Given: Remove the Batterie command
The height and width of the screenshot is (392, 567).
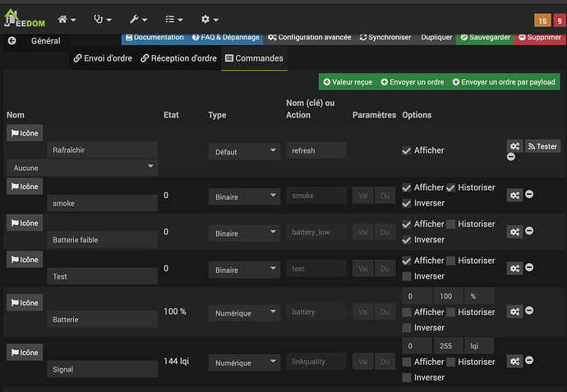Looking at the screenshot, I should coord(529,311).
